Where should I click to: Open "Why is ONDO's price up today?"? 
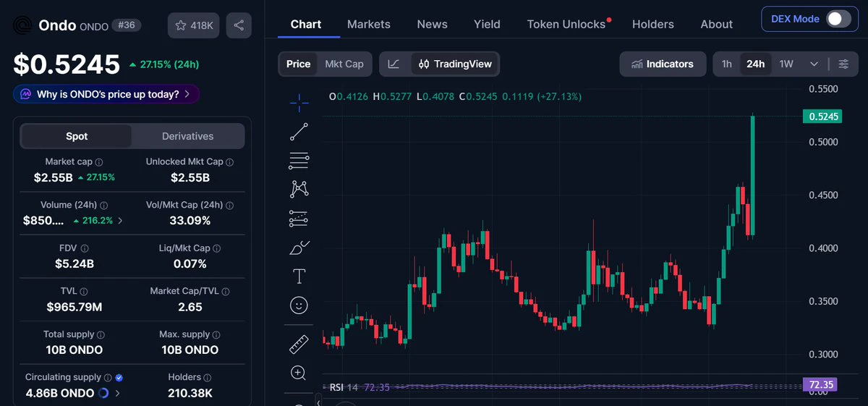pyautogui.click(x=106, y=94)
